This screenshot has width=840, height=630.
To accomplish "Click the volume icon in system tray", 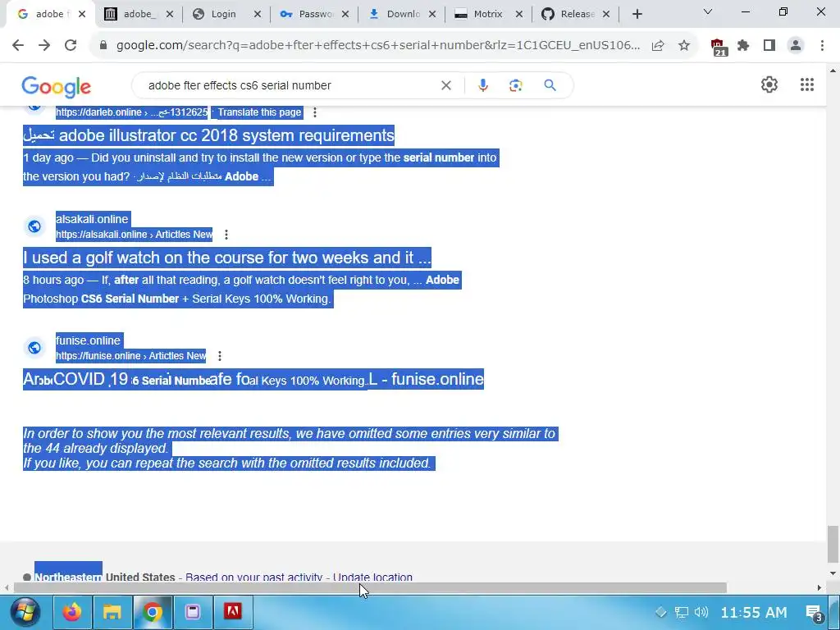I will [x=701, y=612].
